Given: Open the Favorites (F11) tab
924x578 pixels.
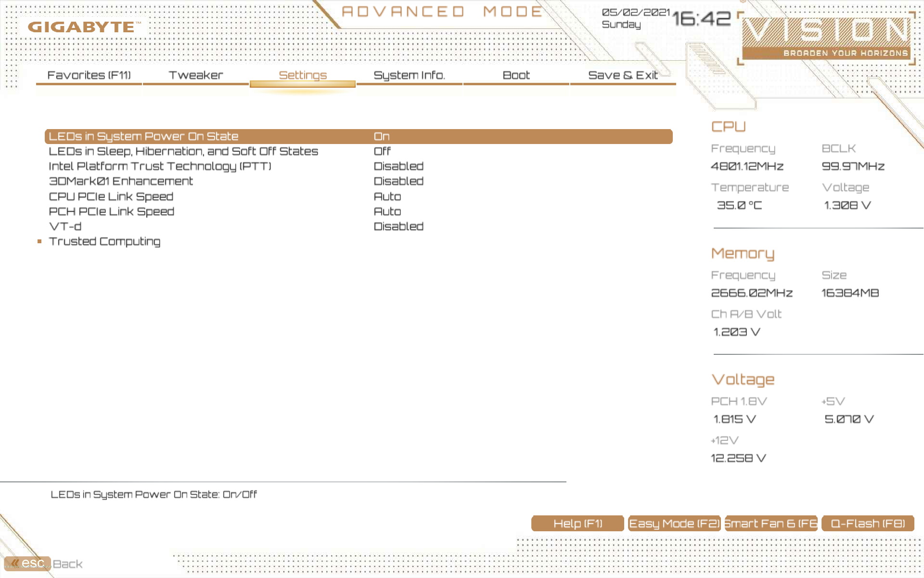Looking at the screenshot, I should [x=89, y=75].
